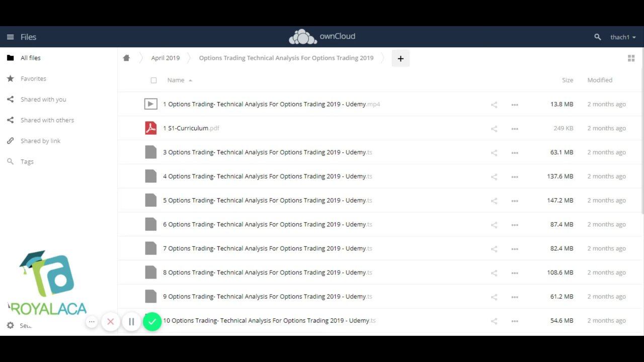Expand the thach1 user dropdown
This screenshot has width=644, height=362.
pos(623,37)
